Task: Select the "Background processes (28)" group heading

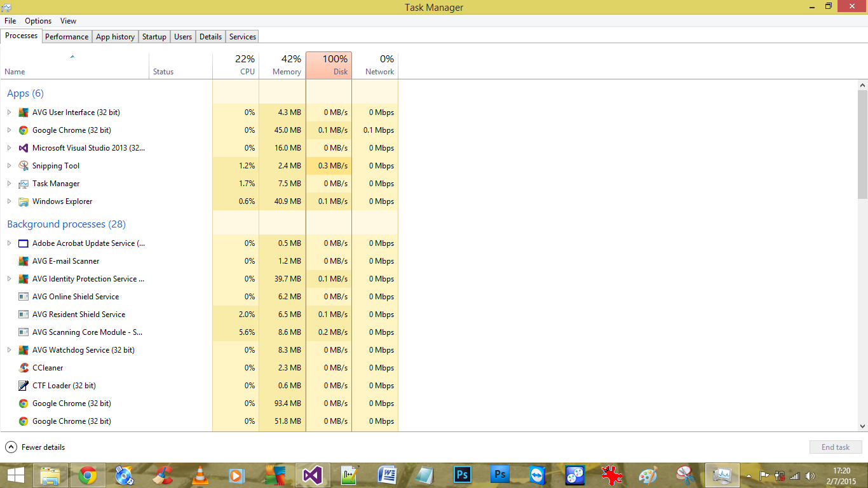Action: pos(66,224)
